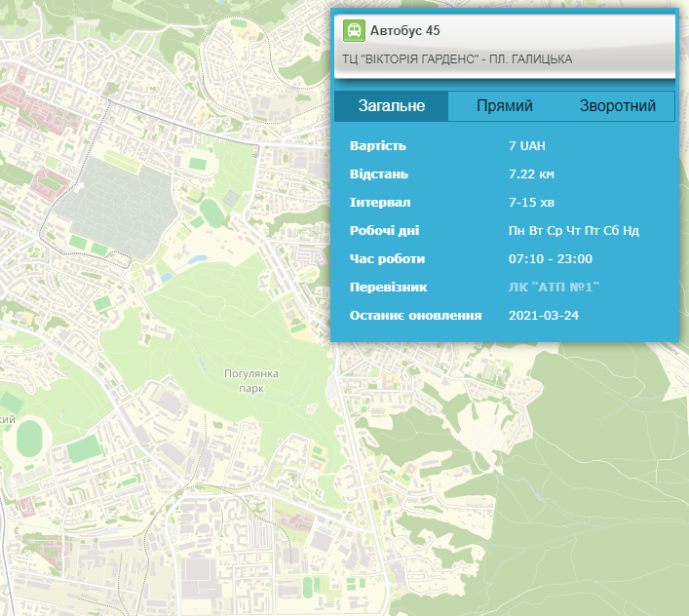689x616 pixels.
Task: Click the Інтервал label
Action: (380, 203)
